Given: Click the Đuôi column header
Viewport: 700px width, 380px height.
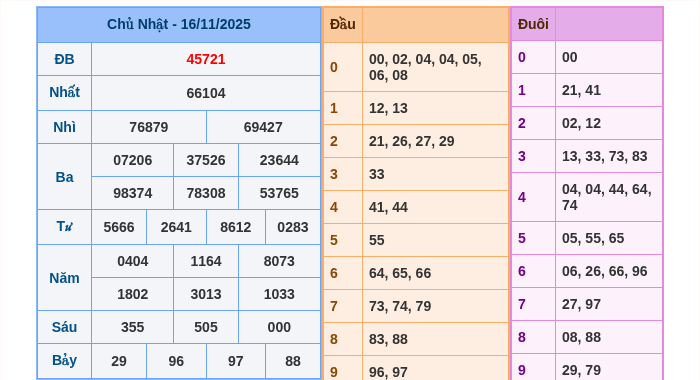Looking at the screenshot, I should (x=533, y=24).
